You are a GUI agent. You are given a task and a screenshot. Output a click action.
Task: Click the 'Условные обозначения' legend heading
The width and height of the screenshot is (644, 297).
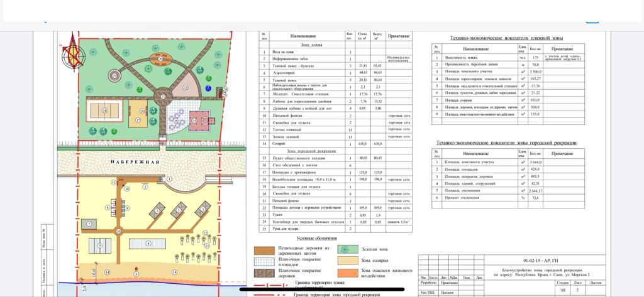point(316,239)
